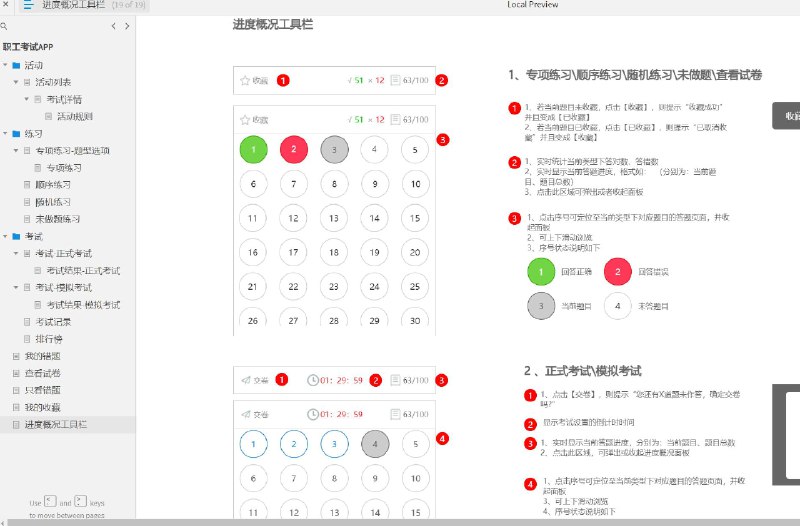Click the 回答错误 red legend circle
800x526 pixels.
point(617,272)
